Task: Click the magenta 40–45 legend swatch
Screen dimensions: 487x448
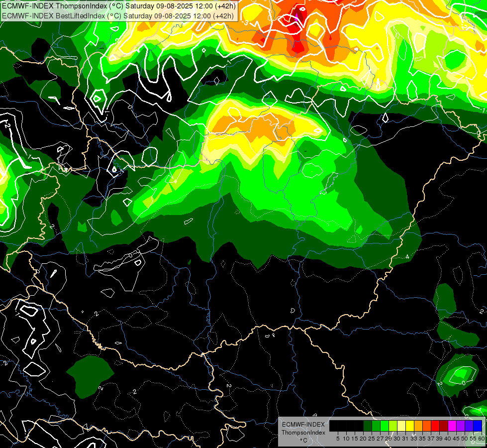Action: pos(452,426)
